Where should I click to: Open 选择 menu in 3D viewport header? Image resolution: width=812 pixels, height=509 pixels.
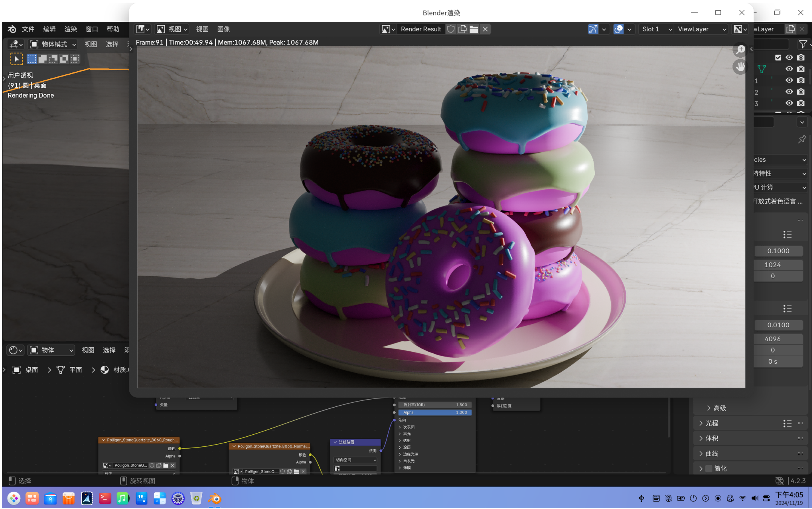click(112, 44)
